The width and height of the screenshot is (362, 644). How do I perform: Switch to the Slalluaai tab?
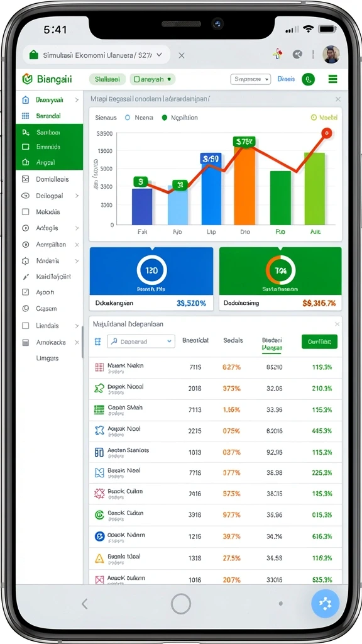tap(107, 79)
